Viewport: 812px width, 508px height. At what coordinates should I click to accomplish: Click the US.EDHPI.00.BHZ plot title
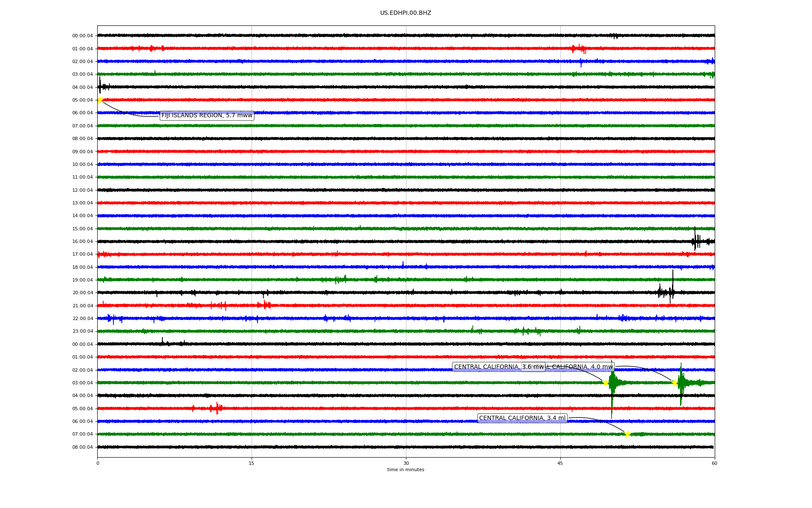click(x=406, y=13)
